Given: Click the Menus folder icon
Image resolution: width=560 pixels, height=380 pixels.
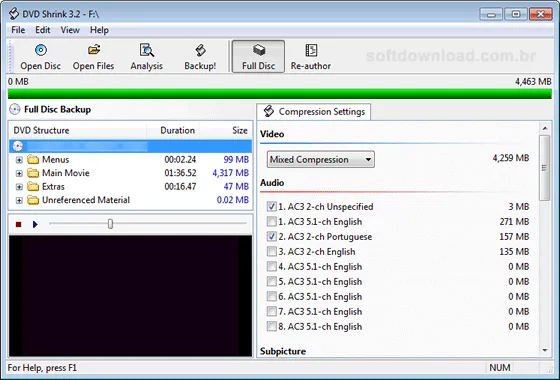Looking at the screenshot, I should click(33, 159).
